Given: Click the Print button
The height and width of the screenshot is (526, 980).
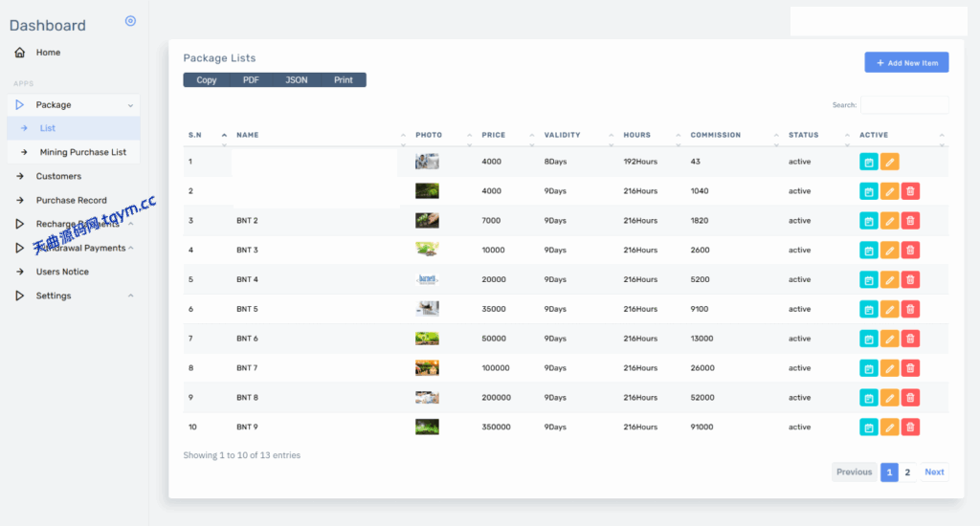Looking at the screenshot, I should (344, 80).
